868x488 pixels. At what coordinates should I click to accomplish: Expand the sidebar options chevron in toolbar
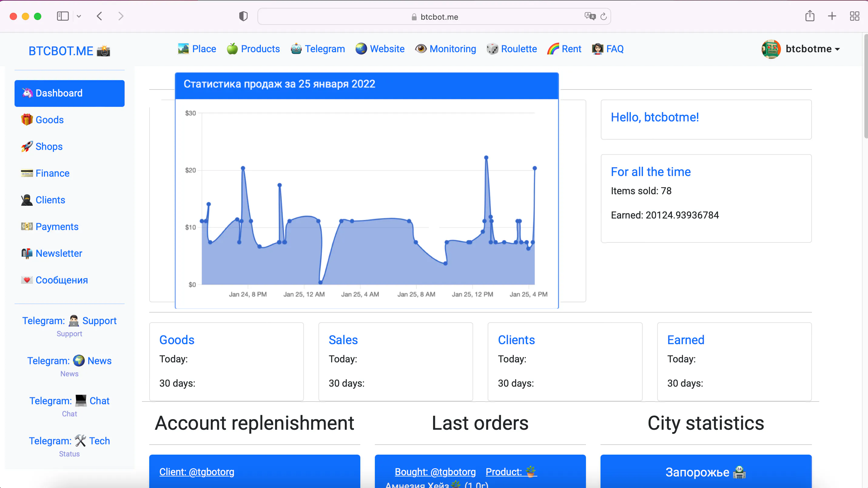point(79,16)
